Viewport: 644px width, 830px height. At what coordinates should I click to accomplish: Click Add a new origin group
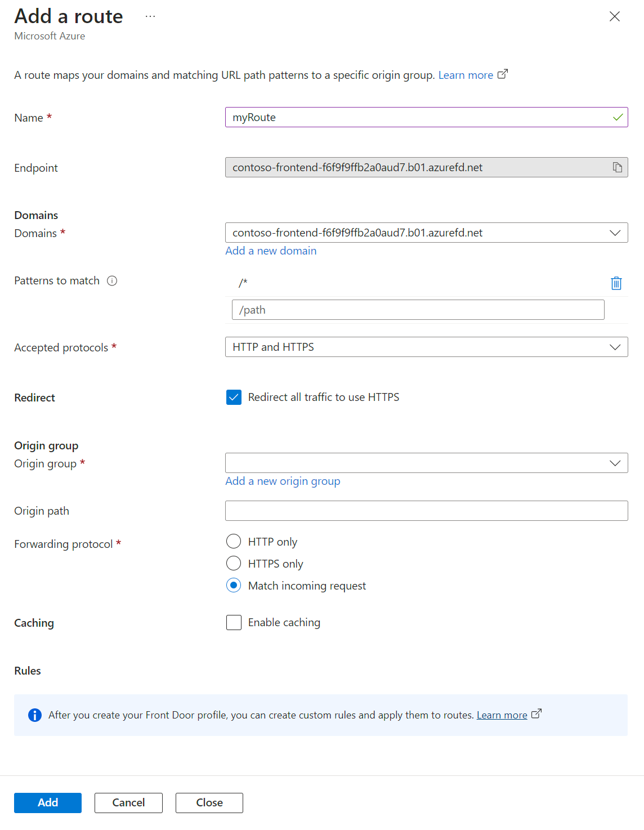point(283,481)
